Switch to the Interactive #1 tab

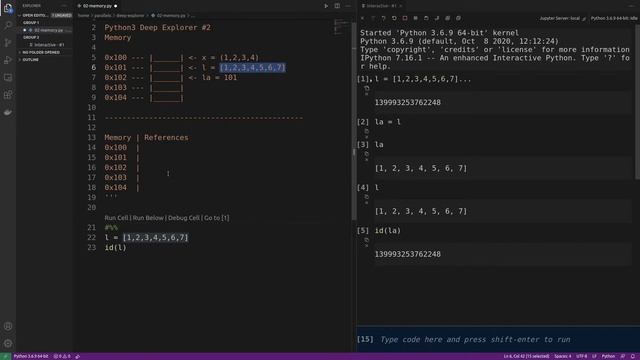click(381, 6)
